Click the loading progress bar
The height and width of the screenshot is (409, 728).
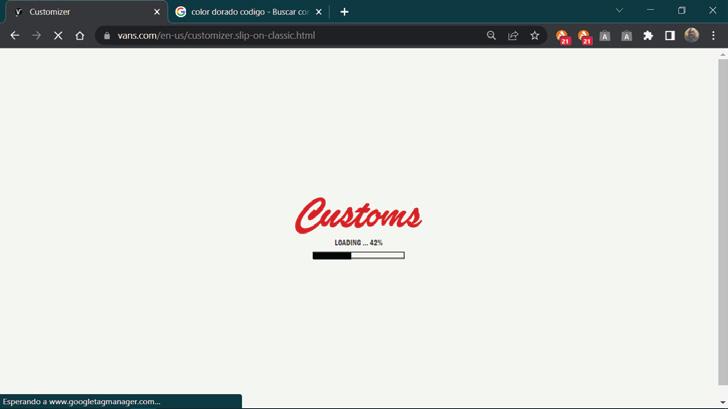tap(358, 255)
